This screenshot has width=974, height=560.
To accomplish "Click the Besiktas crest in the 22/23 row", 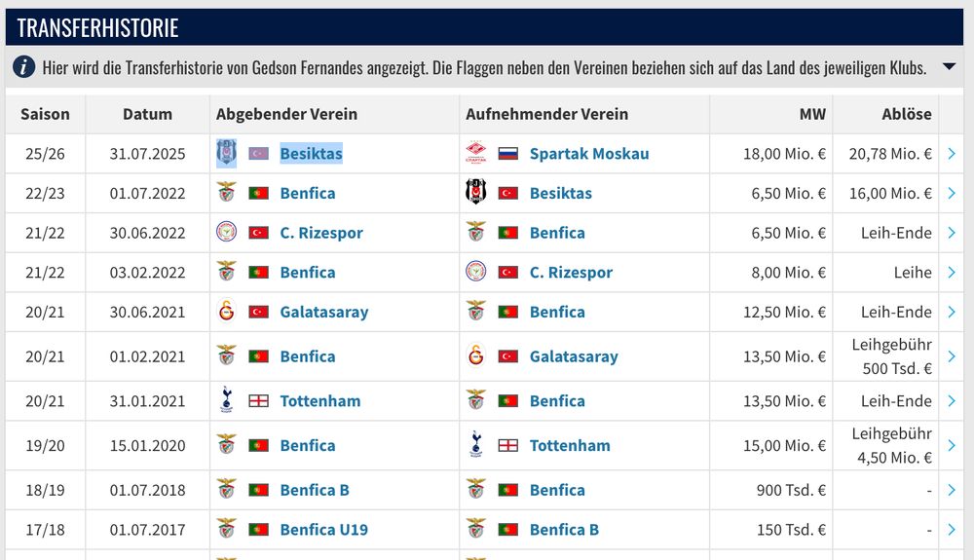I will coord(476,193).
